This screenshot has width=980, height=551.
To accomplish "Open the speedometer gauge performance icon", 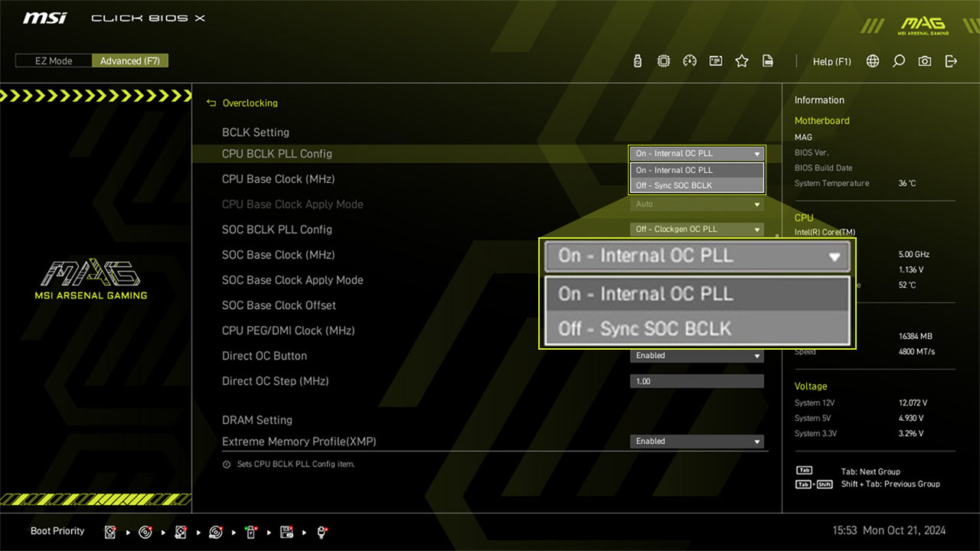I will 690,61.
